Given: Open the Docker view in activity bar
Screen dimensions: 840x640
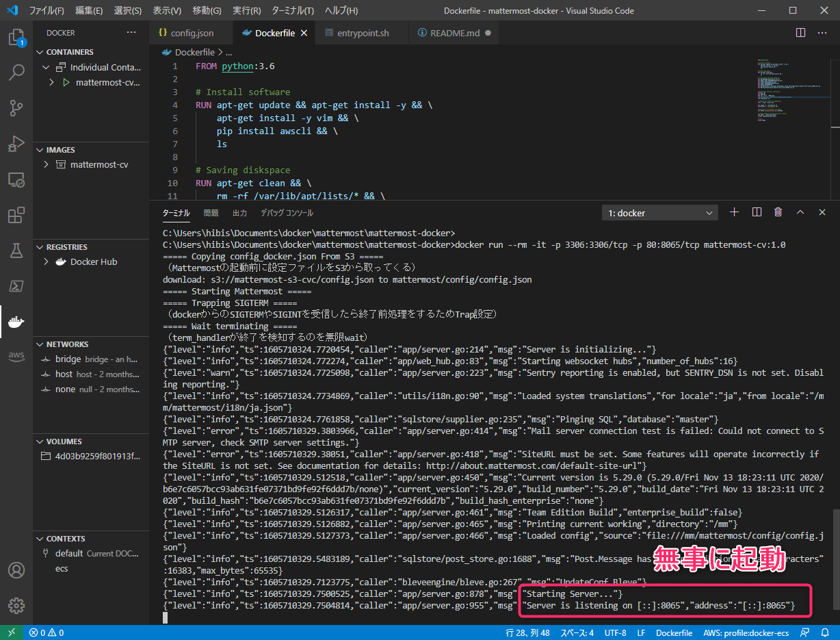Looking at the screenshot, I should pyautogui.click(x=16, y=322).
